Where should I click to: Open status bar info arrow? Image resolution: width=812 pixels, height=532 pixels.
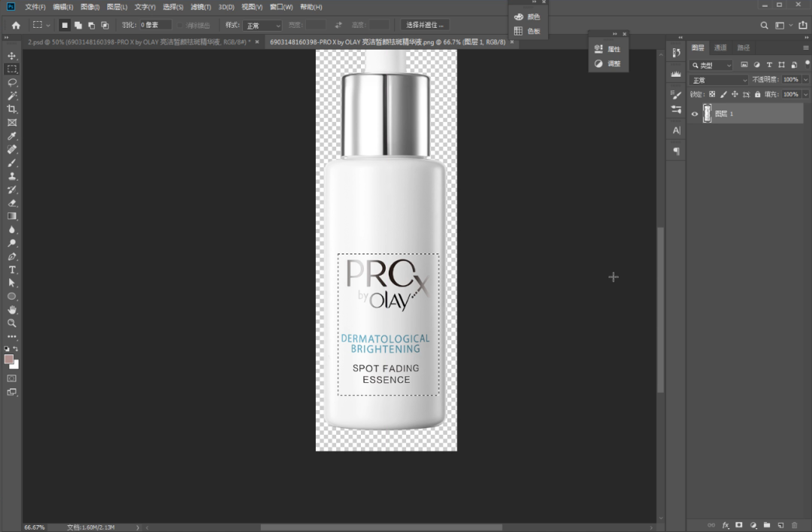[x=138, y=527]
